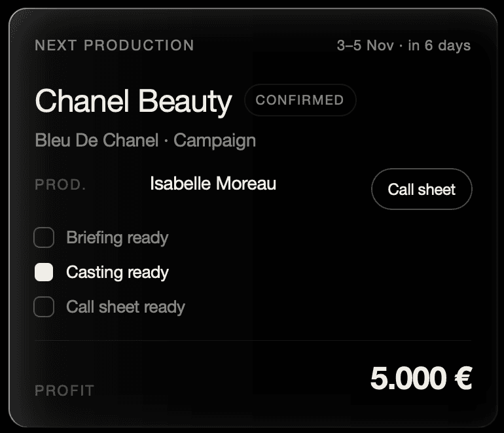The image size is (504, 433).
Task: Click the NEXT PRODUCTION header label
Action: click(115, 45)
